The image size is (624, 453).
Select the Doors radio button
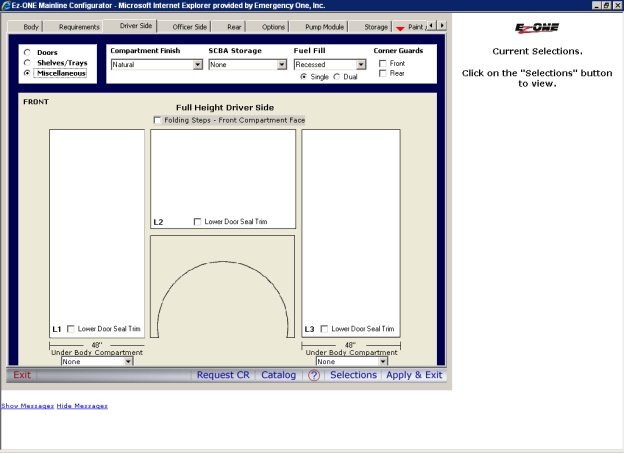click(27, 52)
